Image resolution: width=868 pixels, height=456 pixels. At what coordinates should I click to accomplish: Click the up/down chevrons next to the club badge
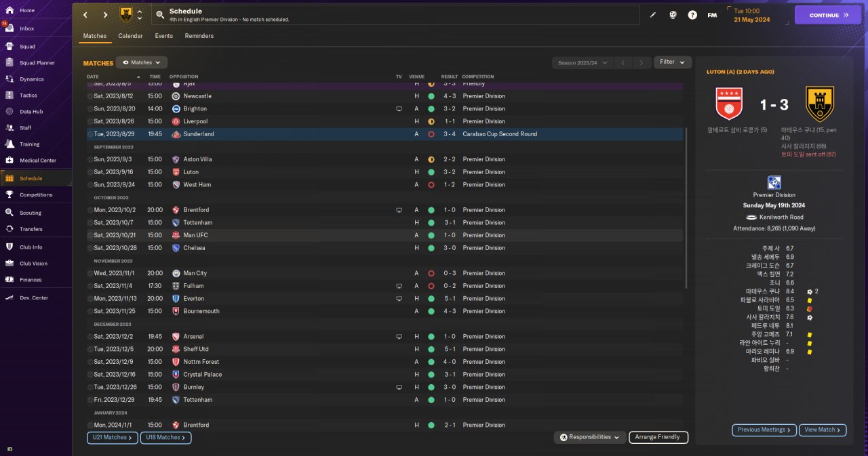coord(140,15)
